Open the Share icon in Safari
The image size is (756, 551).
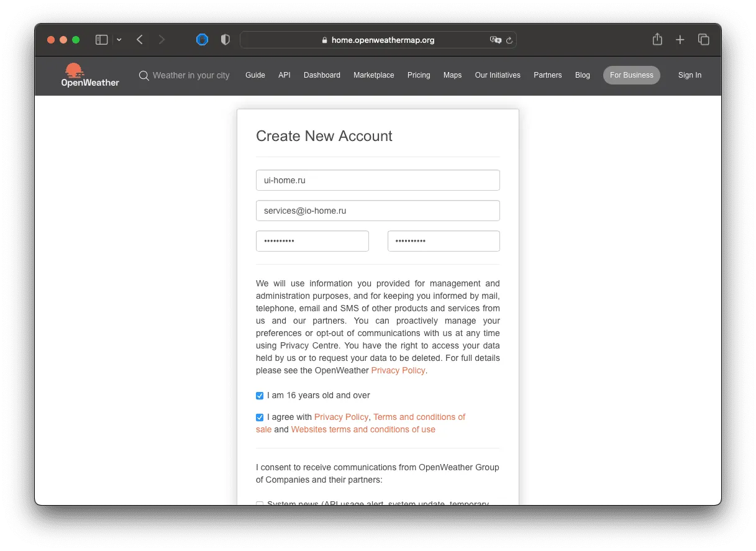pyautogui.click(x=657, y=39)
